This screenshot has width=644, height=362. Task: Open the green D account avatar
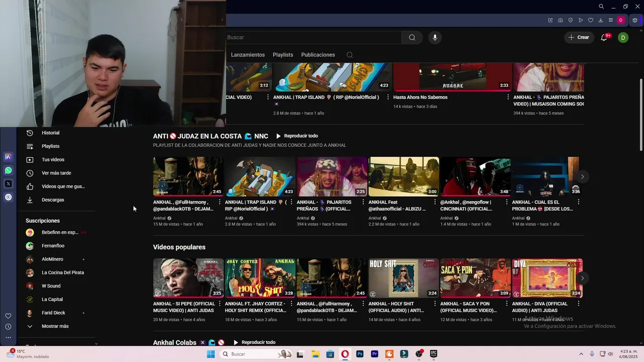(623, 37)
